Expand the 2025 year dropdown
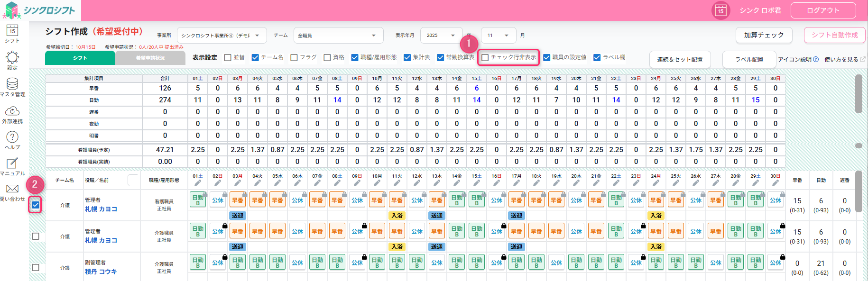The image size is (868, 281). (441, 36)
